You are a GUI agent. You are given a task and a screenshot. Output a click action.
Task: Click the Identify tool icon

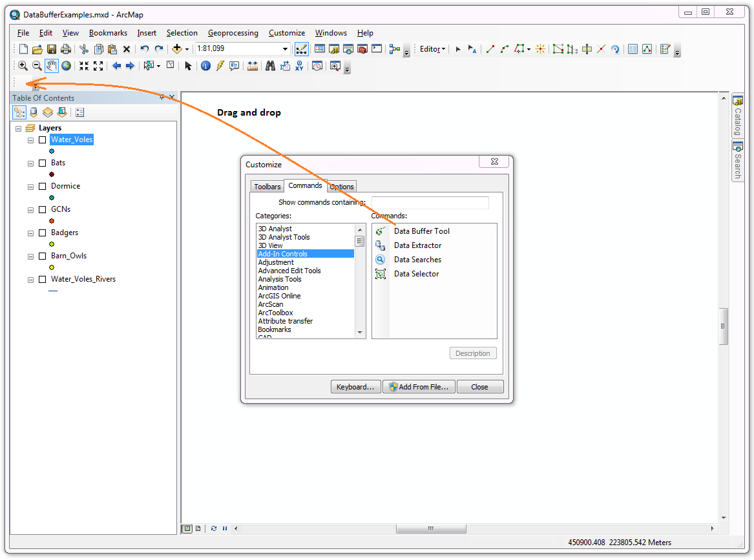(205, 66)
